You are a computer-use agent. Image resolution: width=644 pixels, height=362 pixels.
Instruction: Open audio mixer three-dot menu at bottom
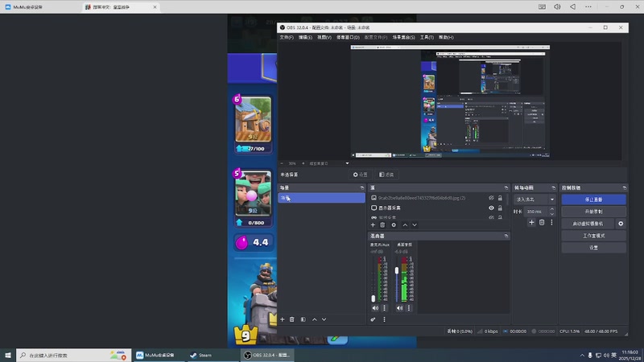(x=385, y=319)
